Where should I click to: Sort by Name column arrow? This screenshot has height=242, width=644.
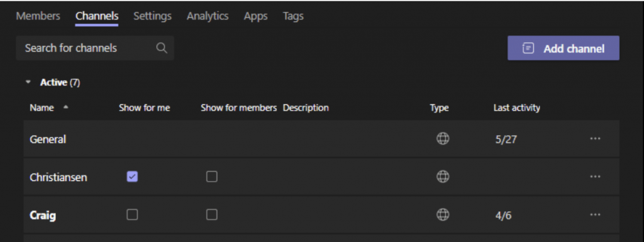point(65,107)
